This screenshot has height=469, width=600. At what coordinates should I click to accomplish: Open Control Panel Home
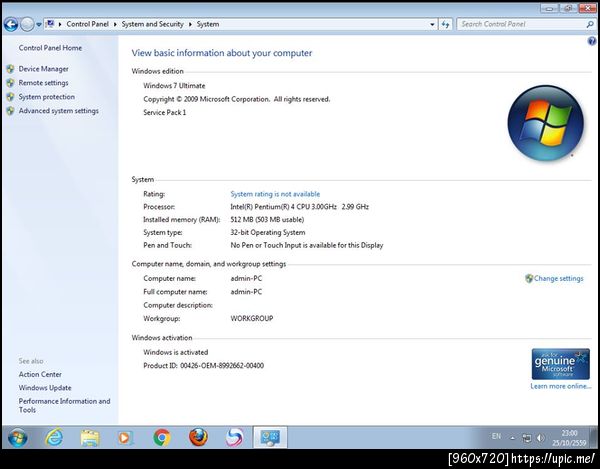[x=50, y=48]
